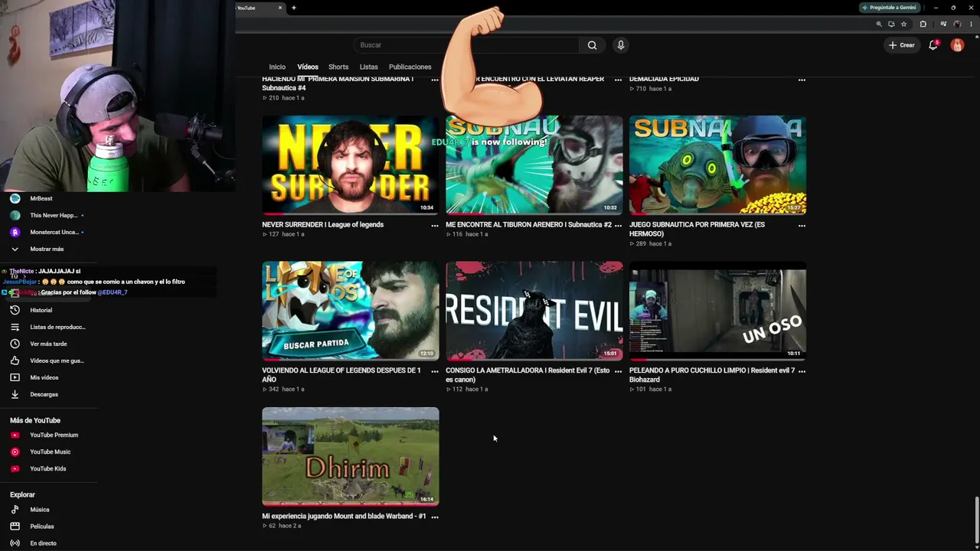980x551 pixels.
Task: Start voice search with the microphone icon
Action: [x=621, y=45]
